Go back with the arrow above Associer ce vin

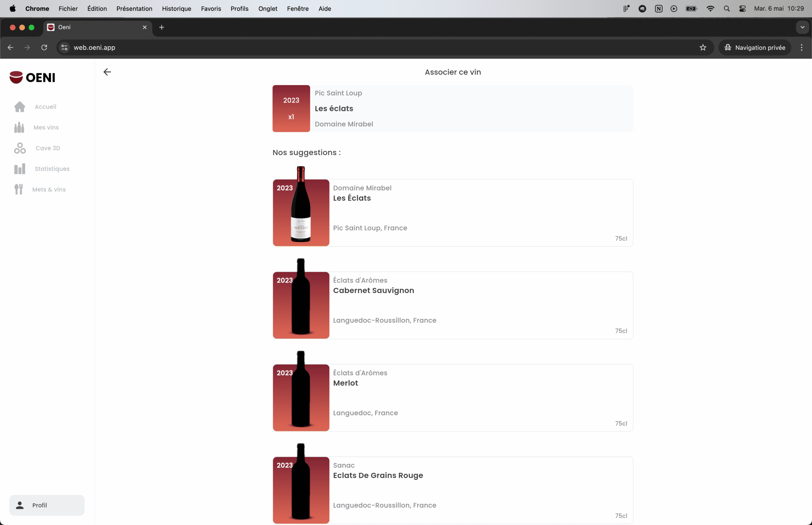(107, 72)
